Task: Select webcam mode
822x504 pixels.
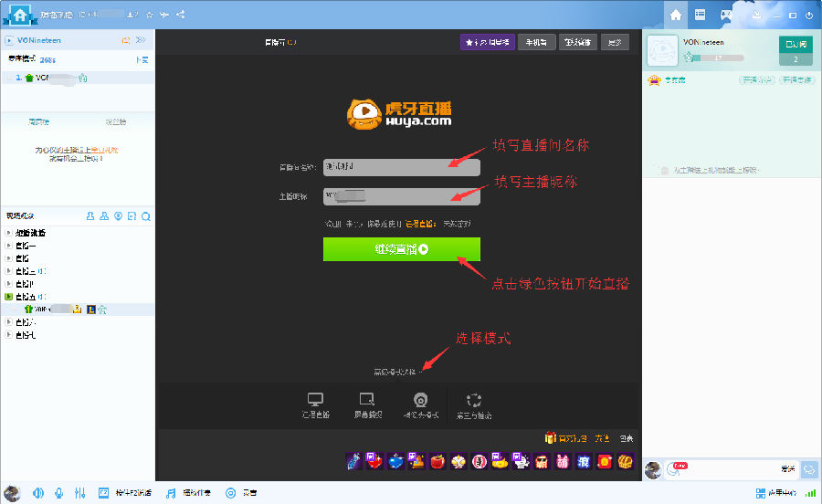Action: coord(420,405)
